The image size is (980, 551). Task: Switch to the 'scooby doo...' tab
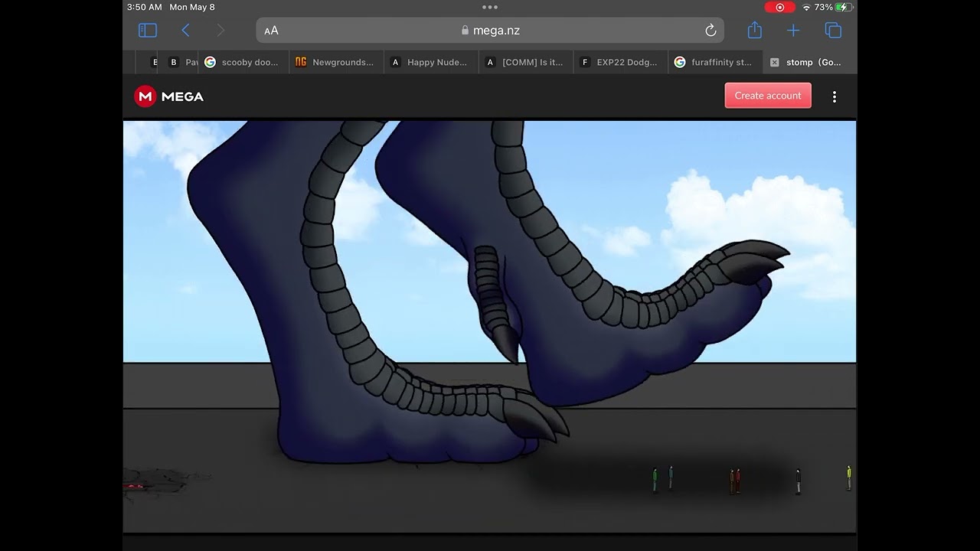(x=243, y=62)
